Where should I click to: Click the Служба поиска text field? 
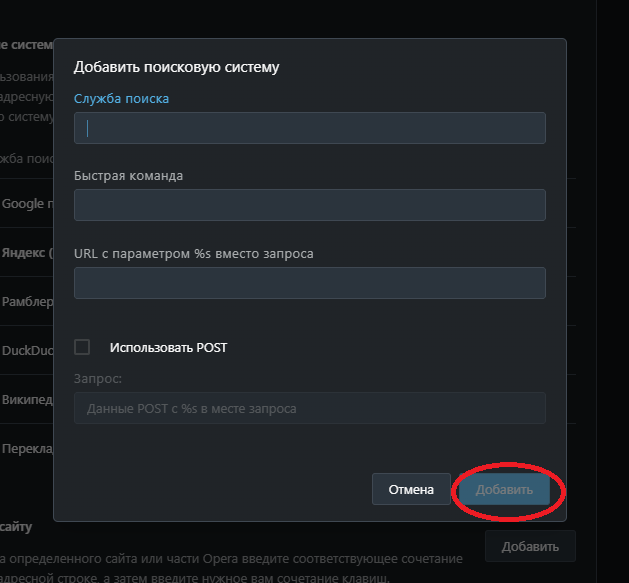(x=309, y=128)
